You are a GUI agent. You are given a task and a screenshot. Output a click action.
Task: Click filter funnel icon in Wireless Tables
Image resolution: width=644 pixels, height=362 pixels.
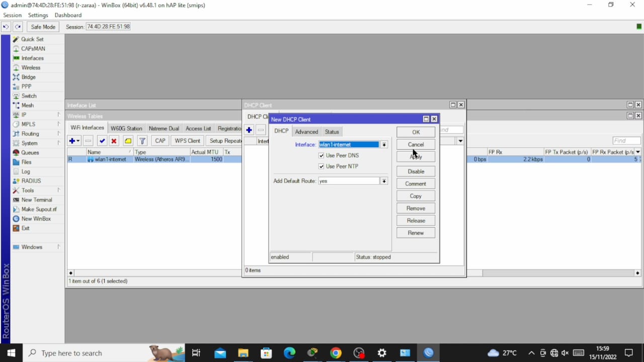click(x=142, y=141)
